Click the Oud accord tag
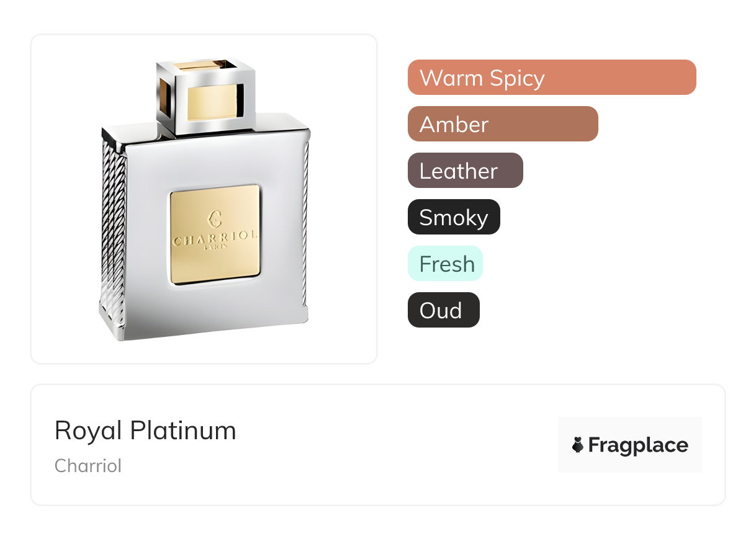 pyautogui.click(x=443, y=310)
